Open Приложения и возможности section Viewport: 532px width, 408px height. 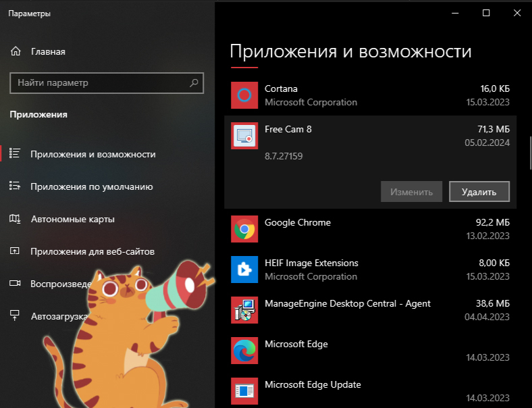click(93, 154)
